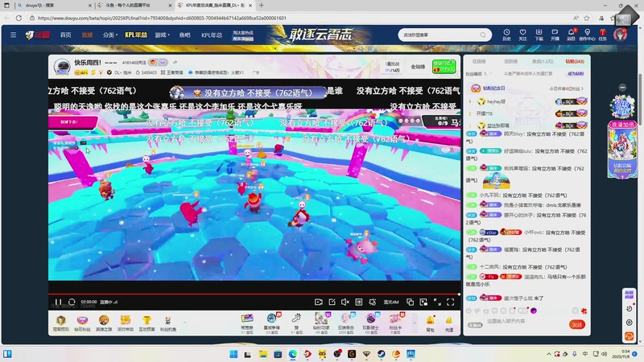Open the download icon in header
Viewport: 644px width, 362px height.
click(539, 35)
